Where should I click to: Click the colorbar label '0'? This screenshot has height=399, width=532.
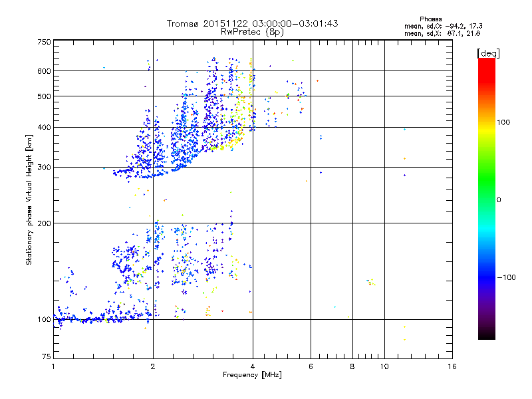[x=498, y=200]
